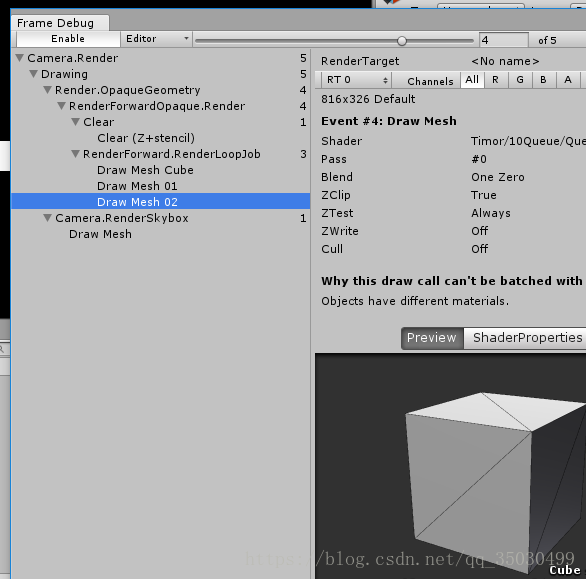The image size is (586, 579).
Task: Collapse the Camera.RenderSkybox node
Action: (47, 218)
